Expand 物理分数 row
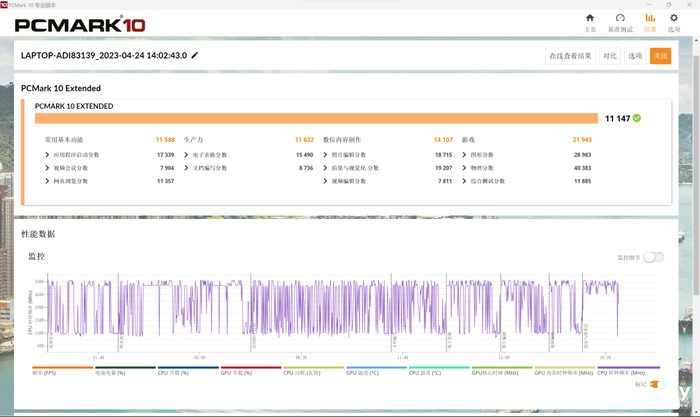The height and width of the screenshot is (417, 700). click(464, 168)
